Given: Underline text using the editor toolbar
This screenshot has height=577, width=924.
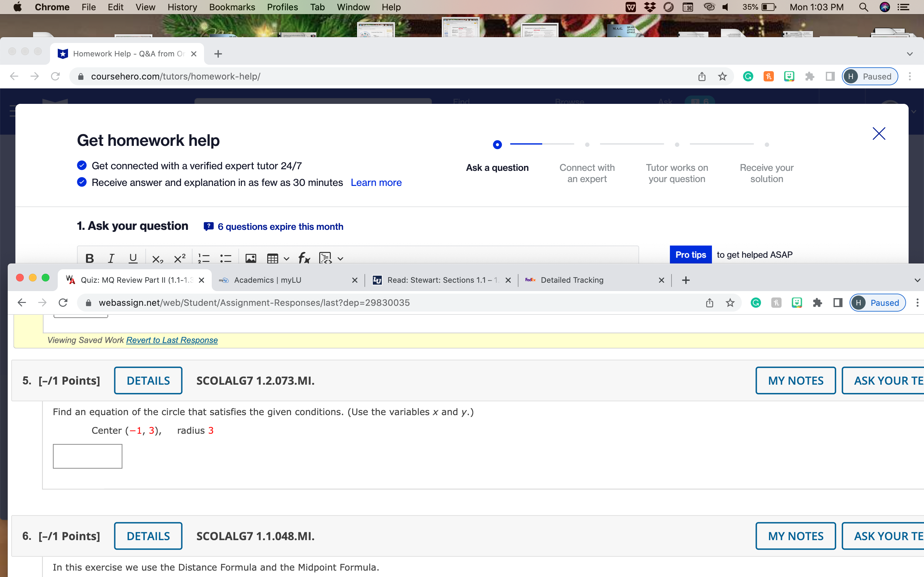Looking at the screenshot, I should coord(133,258).
